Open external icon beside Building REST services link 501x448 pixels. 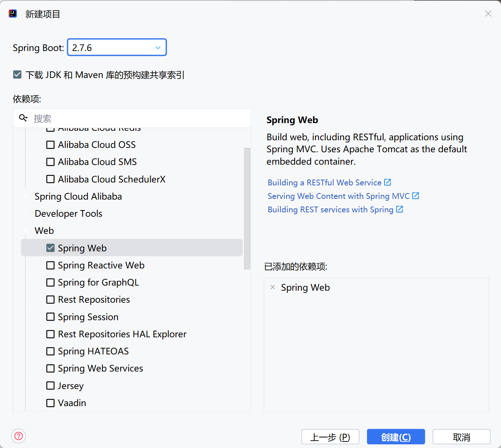[x=399, y=209]
